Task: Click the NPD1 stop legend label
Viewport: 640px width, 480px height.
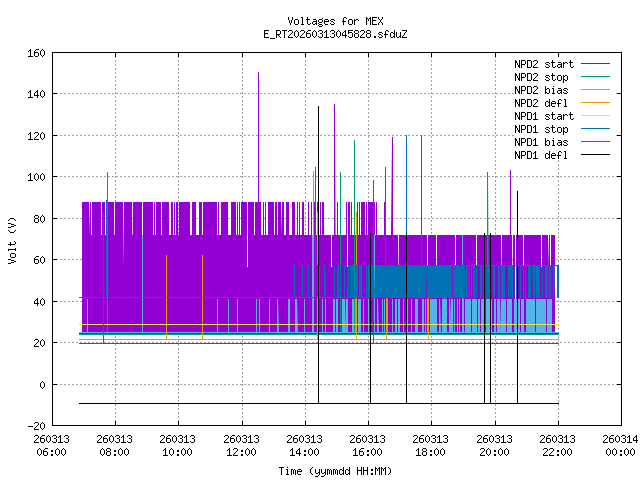Action: pyautogui.click(x=541, y=129)
